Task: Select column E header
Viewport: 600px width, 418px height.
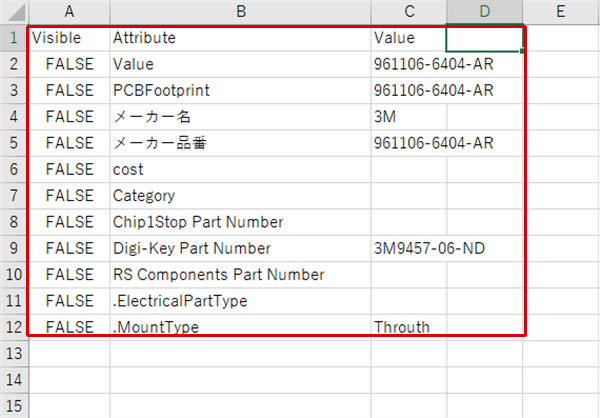Action: tap(561, 12)
